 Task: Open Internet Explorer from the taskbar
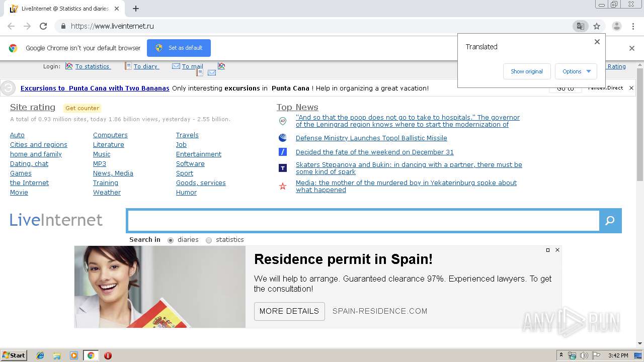click(40, 355)
